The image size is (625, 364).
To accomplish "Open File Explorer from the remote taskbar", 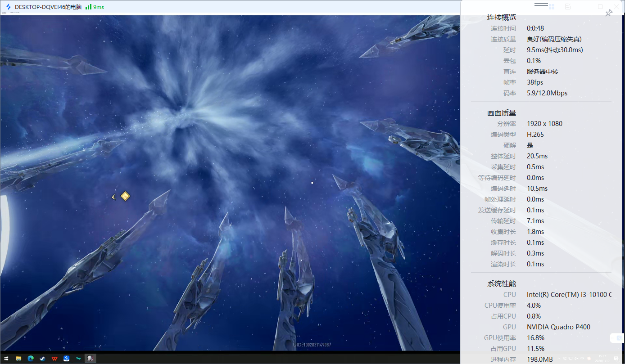I will [x=19, y=359].
